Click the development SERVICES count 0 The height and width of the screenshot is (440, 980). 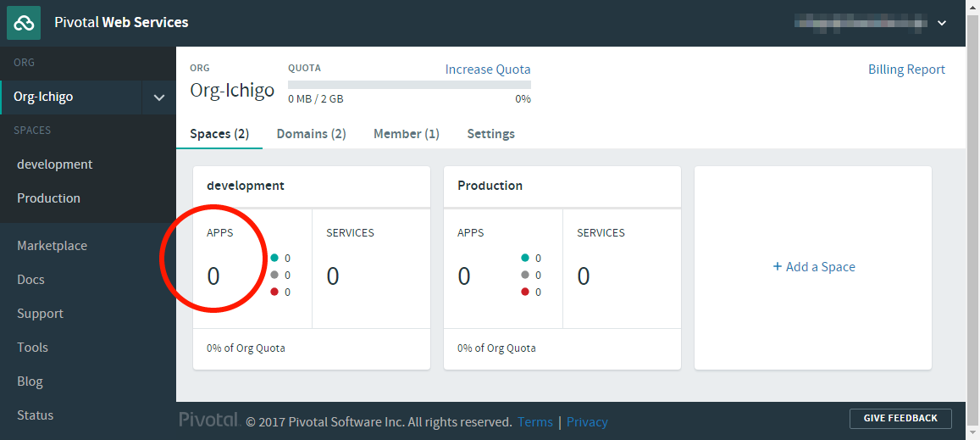tap(333, 276)
